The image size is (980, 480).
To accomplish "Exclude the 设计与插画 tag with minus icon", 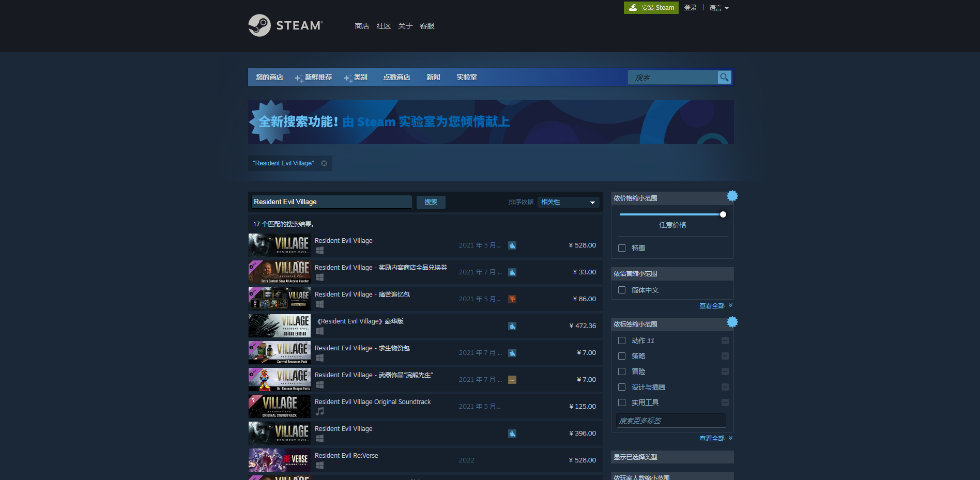I will 725,387.
